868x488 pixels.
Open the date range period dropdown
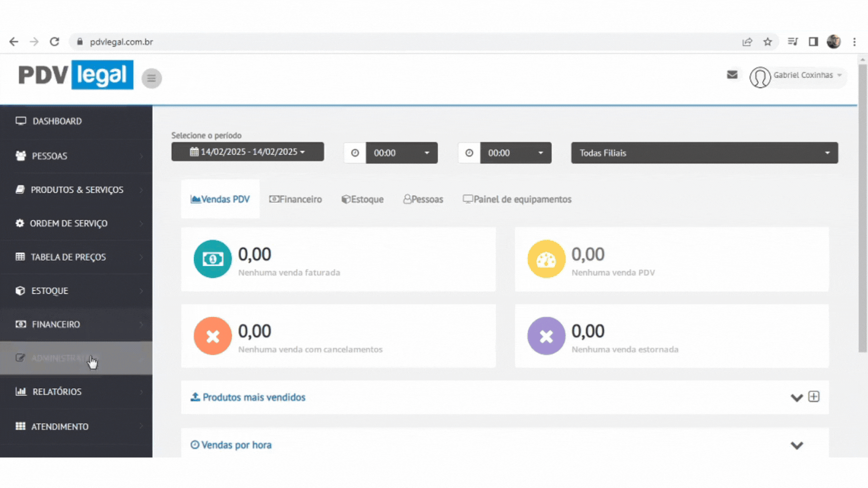247,152
